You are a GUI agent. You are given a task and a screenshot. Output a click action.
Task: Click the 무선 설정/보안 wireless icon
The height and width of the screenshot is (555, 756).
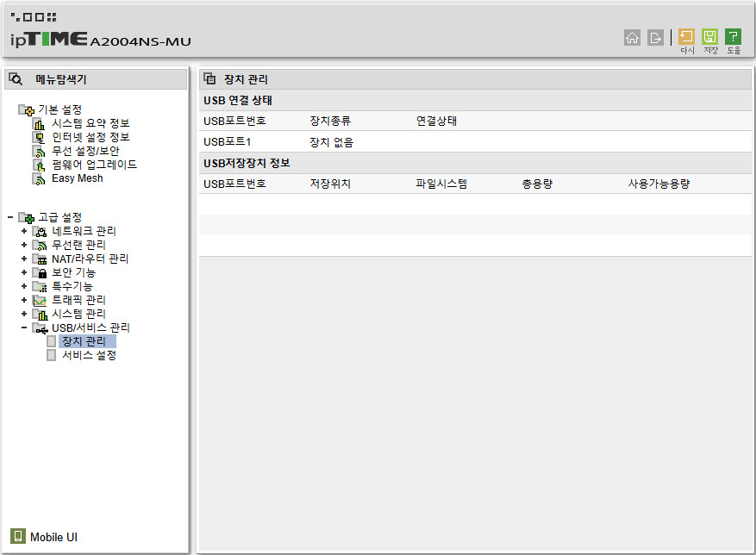pyautogui.click(x=39, y=152)
